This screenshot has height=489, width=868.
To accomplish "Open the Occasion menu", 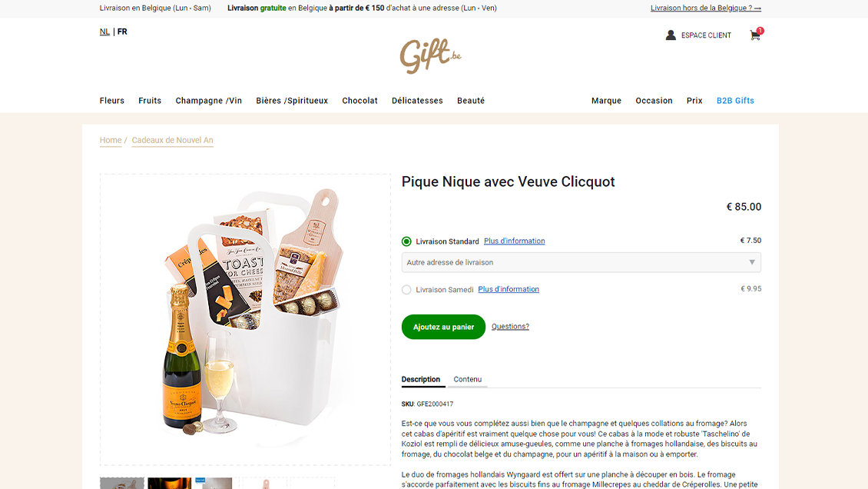I will (x=654, y=101).
